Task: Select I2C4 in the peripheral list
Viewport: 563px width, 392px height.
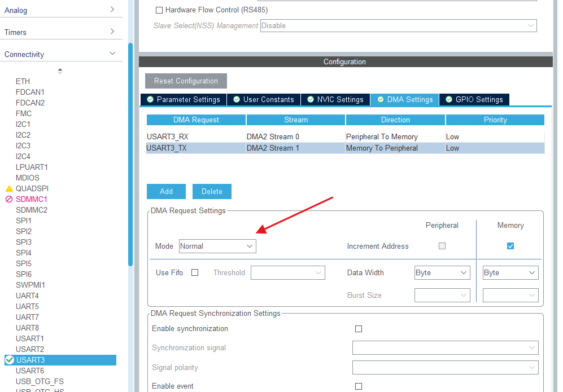Action: (x=23, y=156)
